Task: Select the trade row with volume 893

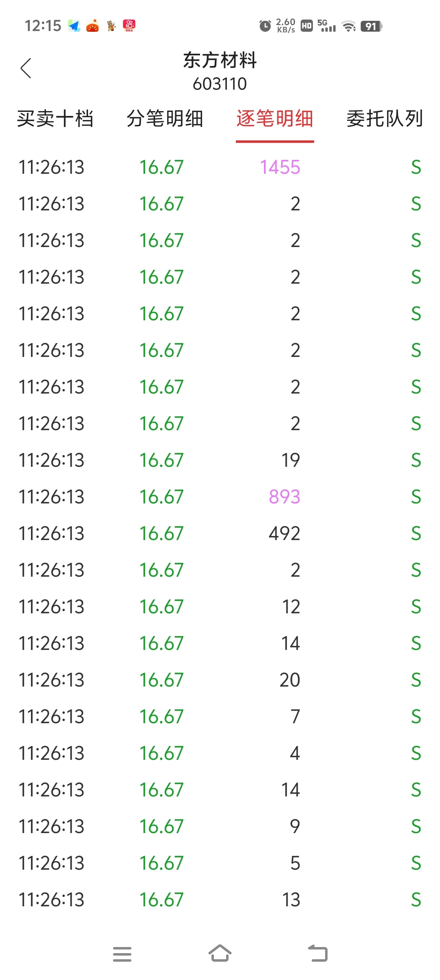Action: (220, 497)
